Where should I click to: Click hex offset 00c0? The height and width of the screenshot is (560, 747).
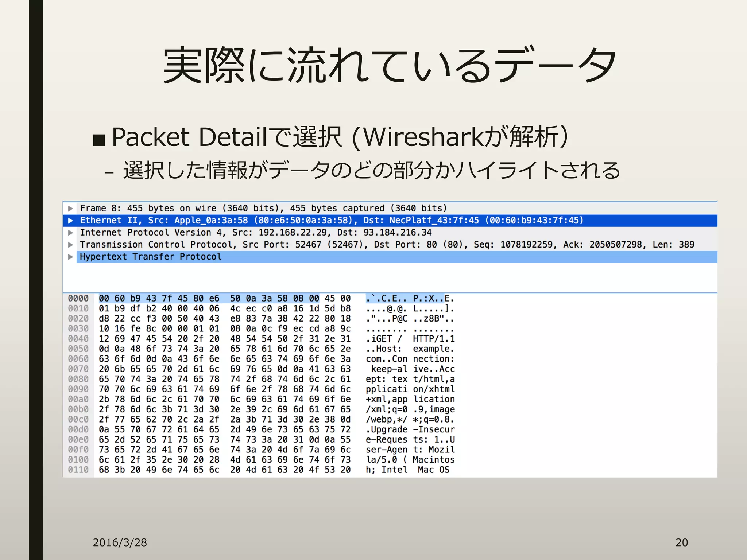click(78, 420)
